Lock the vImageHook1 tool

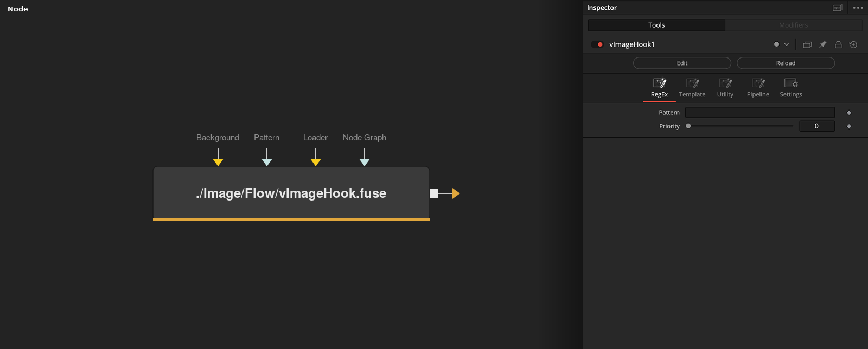(838, 44)
